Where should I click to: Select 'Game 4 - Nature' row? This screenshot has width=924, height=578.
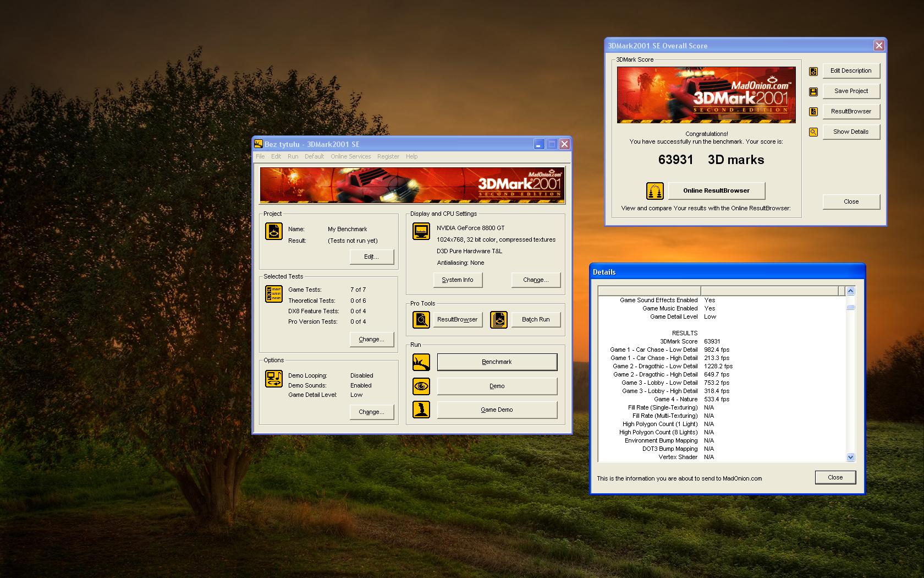coord(722,399)
